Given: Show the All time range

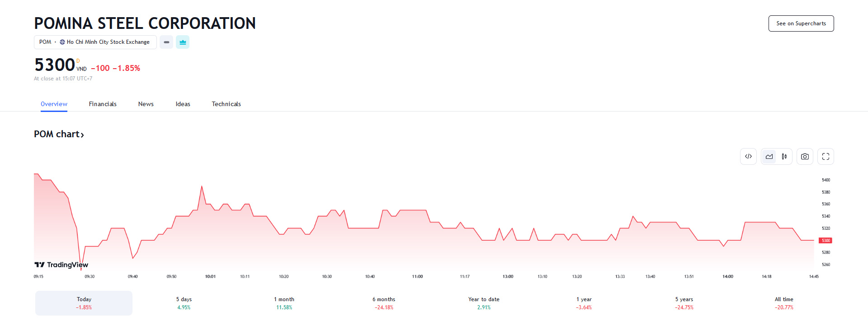Looking at the screenshot, I should pos(784,303).
